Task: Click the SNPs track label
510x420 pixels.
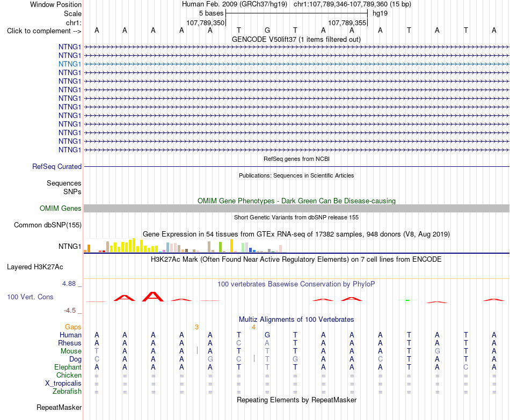Action: click(x=72, y=192)
